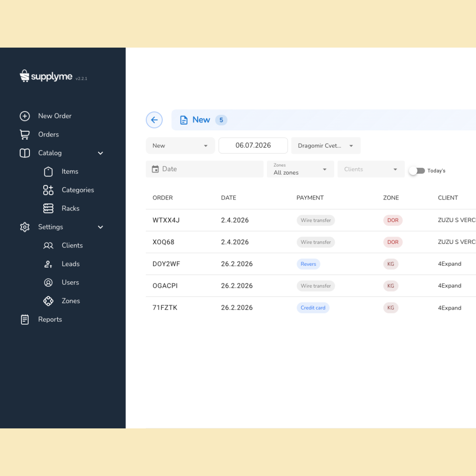Open the Orders page

coord(48,134)
